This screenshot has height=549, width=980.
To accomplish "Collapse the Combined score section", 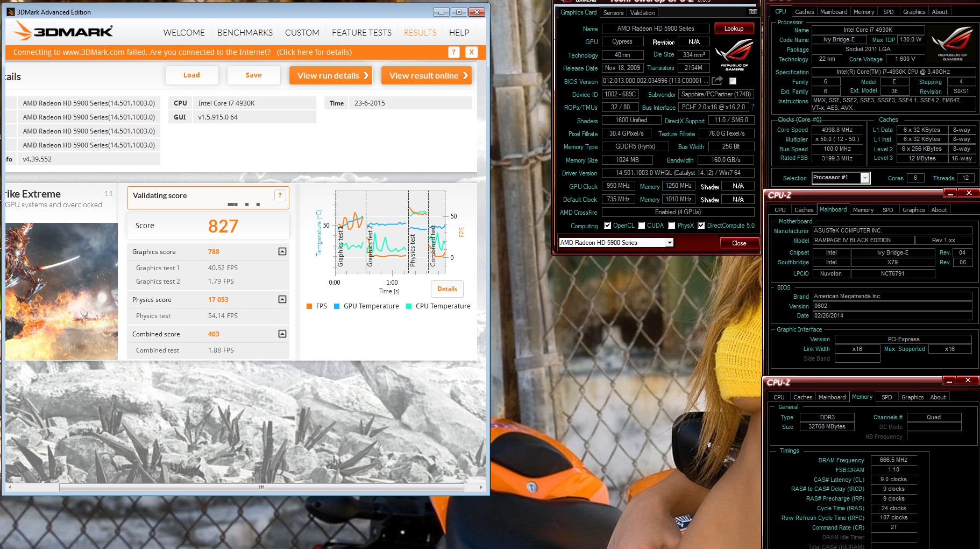I will click(x=282, y=334).
